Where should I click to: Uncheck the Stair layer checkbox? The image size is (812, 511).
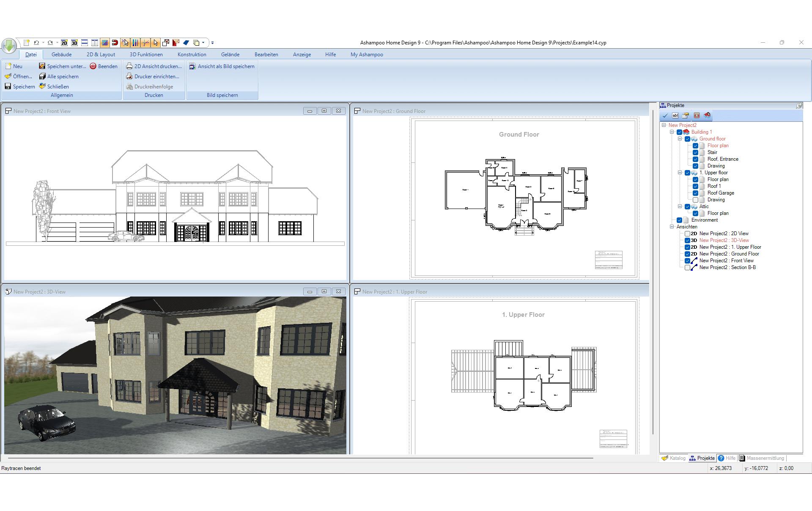[695, 152]
